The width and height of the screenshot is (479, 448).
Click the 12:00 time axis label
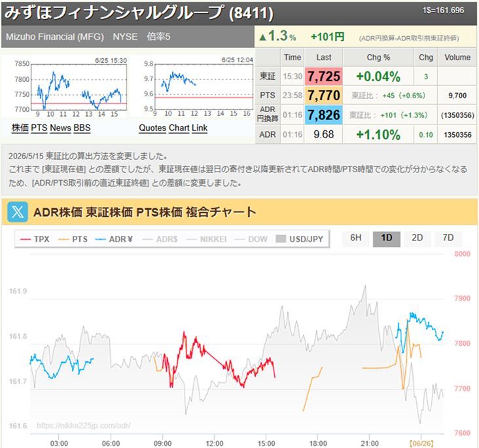coord(215,443)
